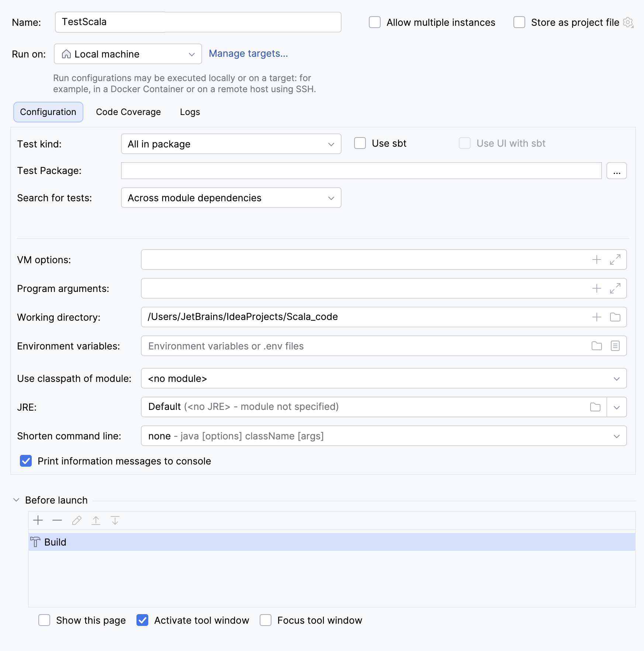Screen dimensions: 644x651
Task: Toggle Use UI with sbt checkbox
Action: [465, 143]
